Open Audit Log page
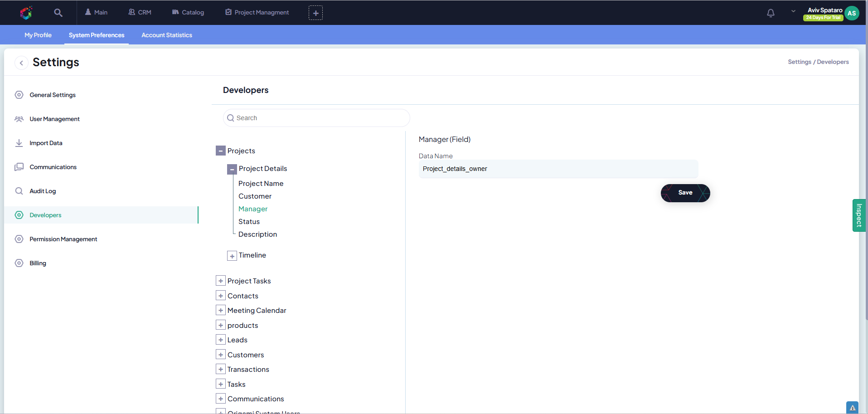 tap(43, 191)
